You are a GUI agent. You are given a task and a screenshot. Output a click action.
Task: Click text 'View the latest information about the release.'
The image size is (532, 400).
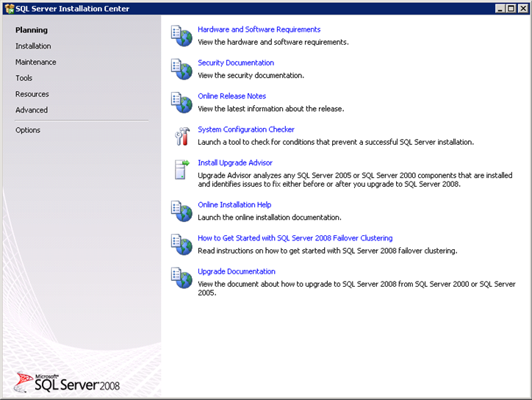click(x=270, y=109)
